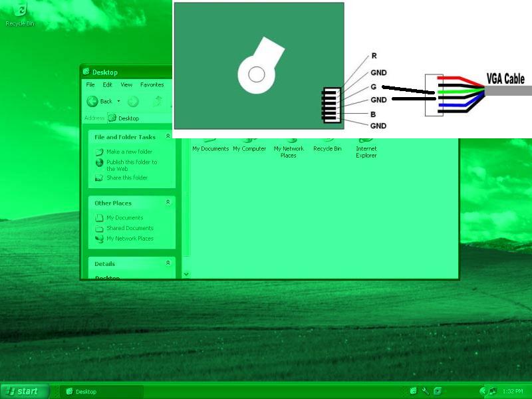Click the Make a new folder icon
532x399 pixels.
99,152
